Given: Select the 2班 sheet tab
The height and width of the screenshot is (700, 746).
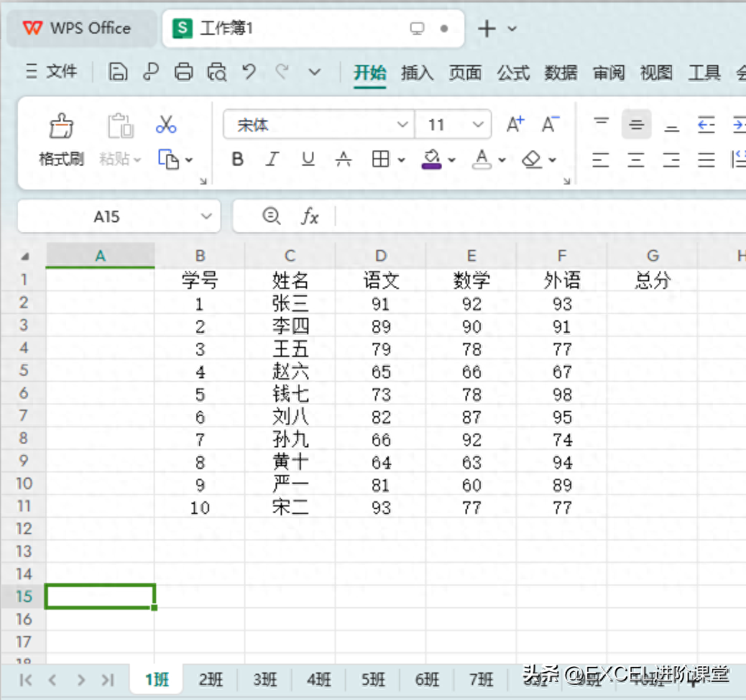Looking at the screenshot, I should point(211,680).
